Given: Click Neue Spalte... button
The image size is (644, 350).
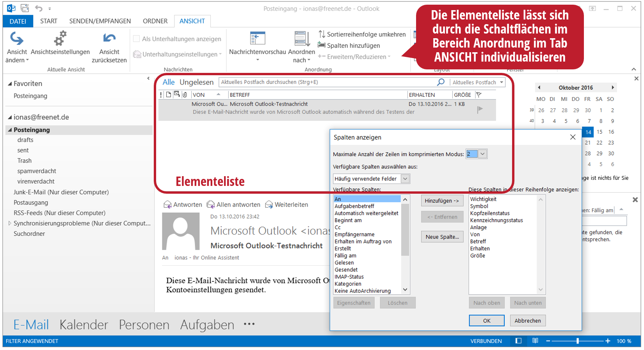Looking at the screenshot, I should [x=442, y=237].
